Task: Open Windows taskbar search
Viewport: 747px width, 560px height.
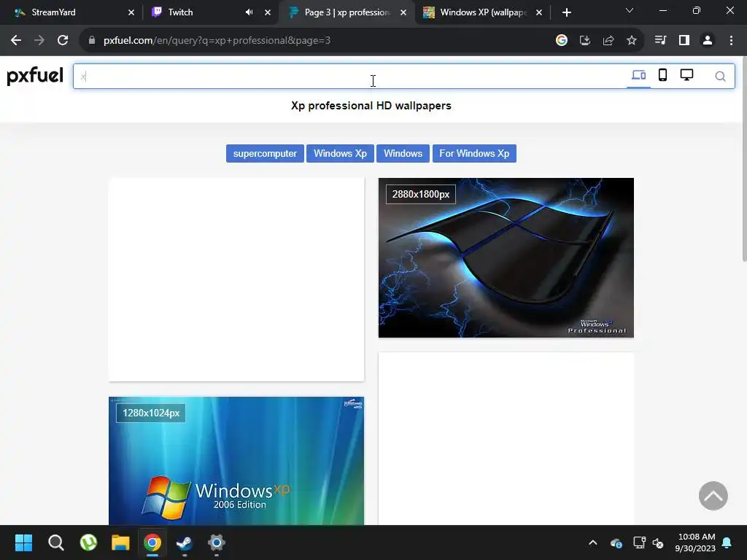Action: pyautogui.click(x=56, y=542)
